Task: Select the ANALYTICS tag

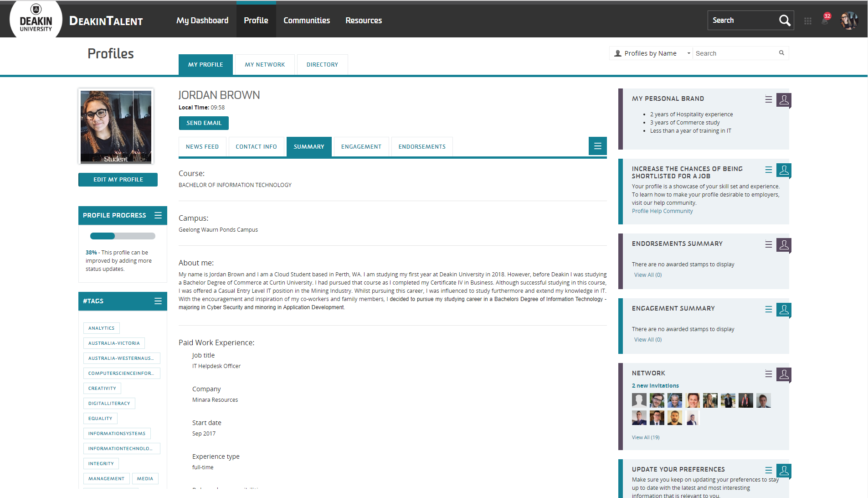Action: 102,328
